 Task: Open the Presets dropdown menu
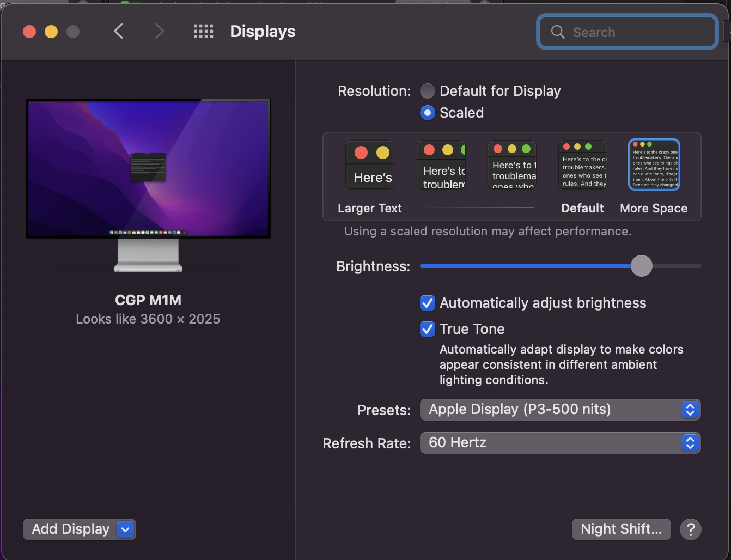[x=560, y=410]
